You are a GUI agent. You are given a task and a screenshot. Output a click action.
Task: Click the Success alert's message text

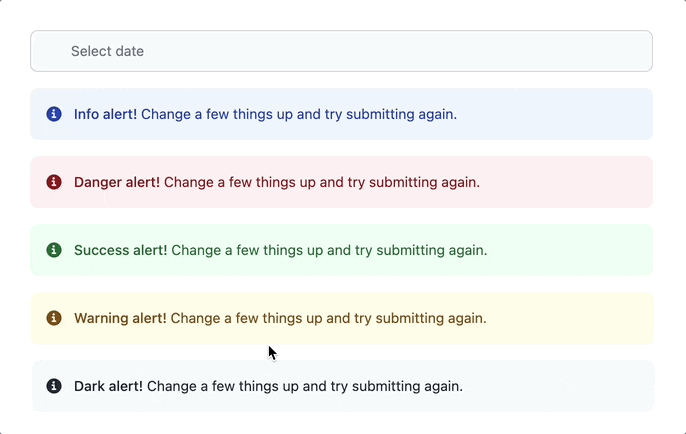pyautogui.click(x=330, y=250)
